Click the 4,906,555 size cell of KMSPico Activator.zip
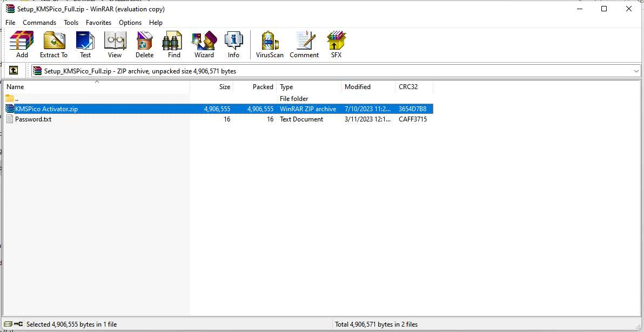 tap(217, 109)
